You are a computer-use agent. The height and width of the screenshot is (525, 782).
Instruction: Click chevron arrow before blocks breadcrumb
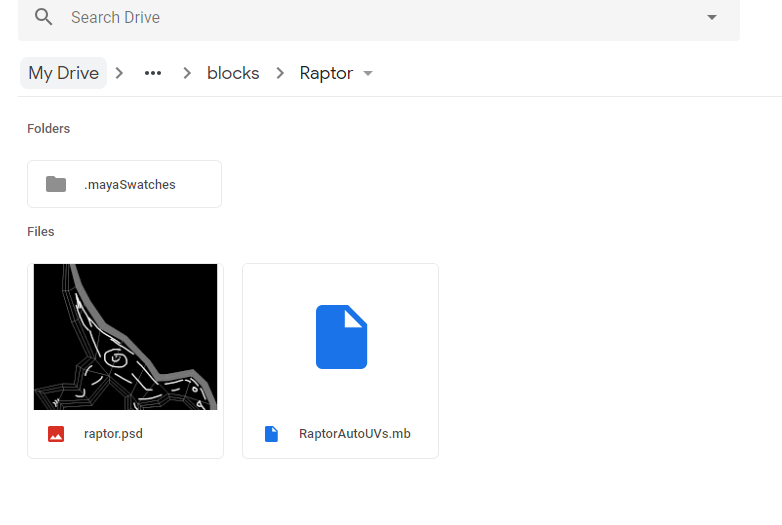[x=186, y=73]
